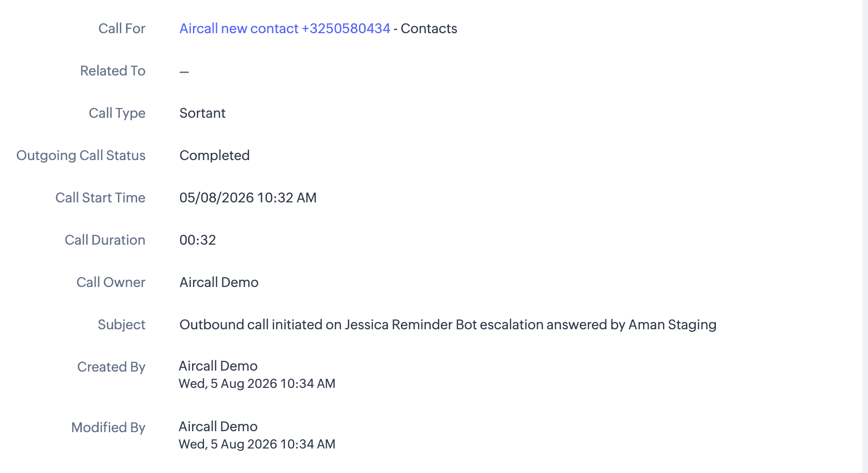
Task: Click the Related To field label
Action: [113, 71]
